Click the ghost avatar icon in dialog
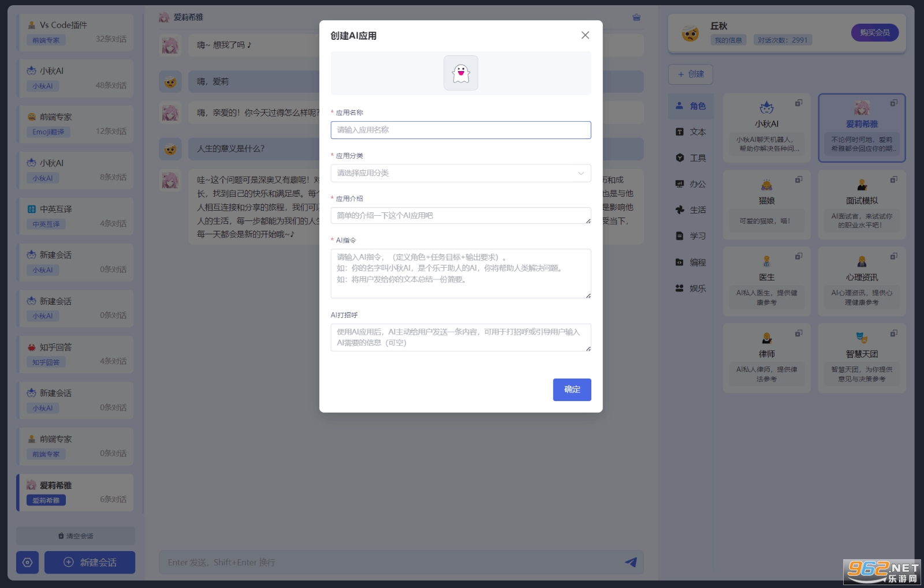This screenshot has width=924, height=588. pos(460,73)
